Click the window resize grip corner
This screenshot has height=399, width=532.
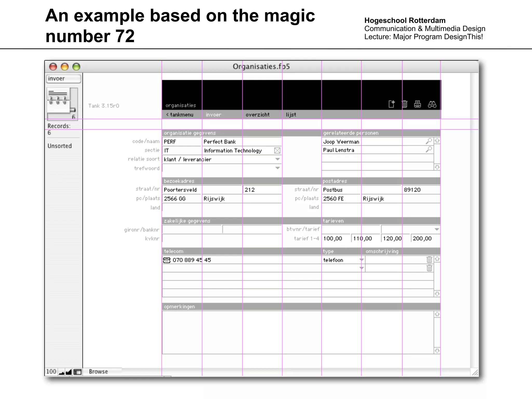pos(475,372)
